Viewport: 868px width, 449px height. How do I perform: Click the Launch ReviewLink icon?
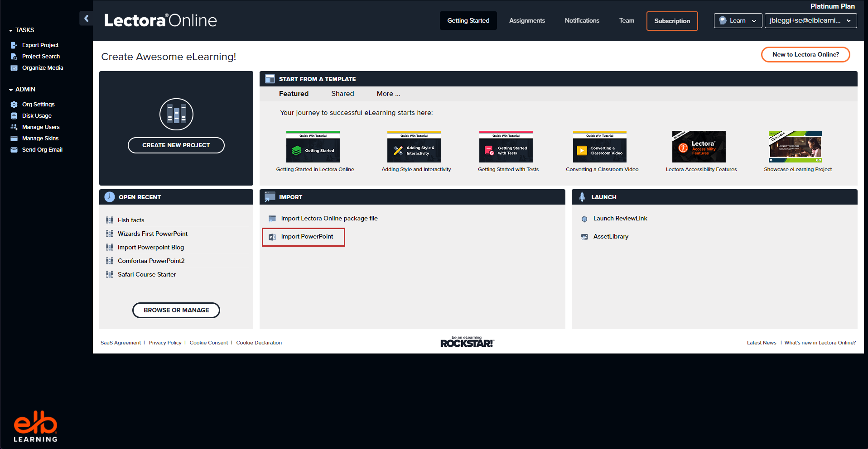[x=584, y=219]
